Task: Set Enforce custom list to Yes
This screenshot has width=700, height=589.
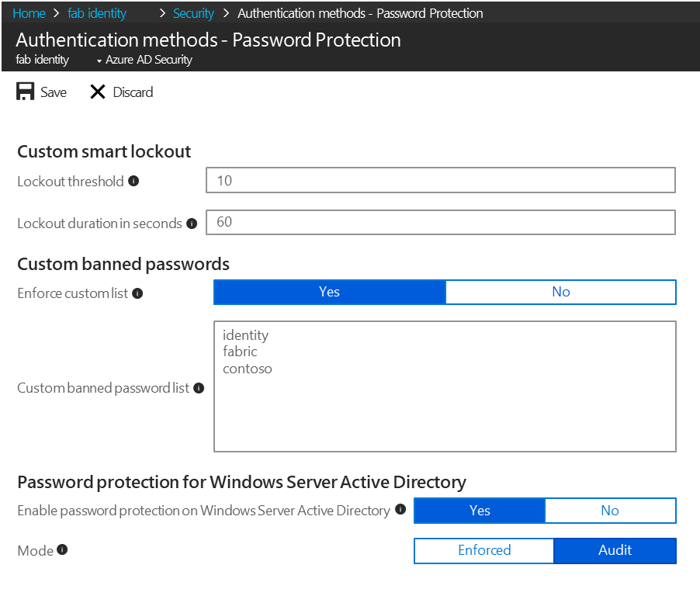Action: (330, 292)
